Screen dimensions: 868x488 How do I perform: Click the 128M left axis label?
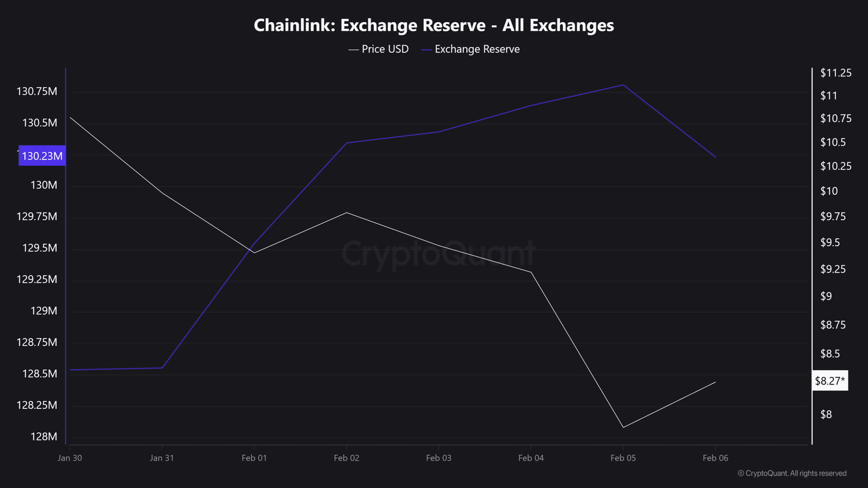(x=44, y=437)
